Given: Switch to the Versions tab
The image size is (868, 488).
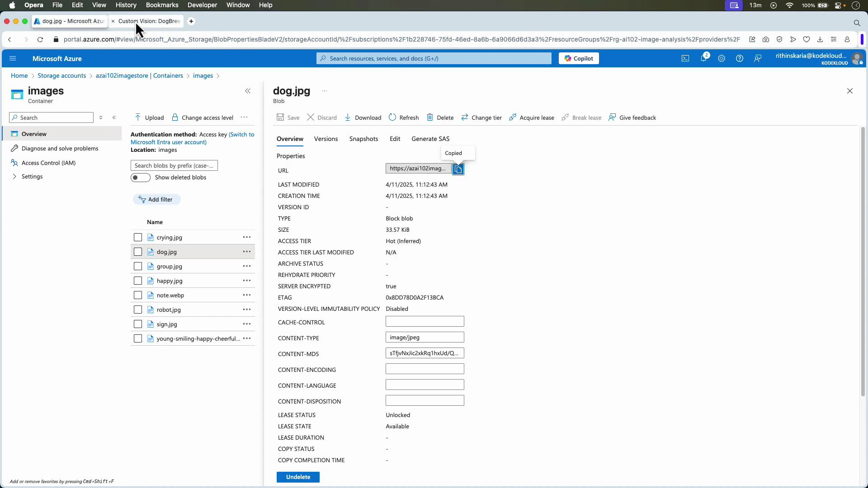Looking at the screenshot, I should tap(326, 139).
